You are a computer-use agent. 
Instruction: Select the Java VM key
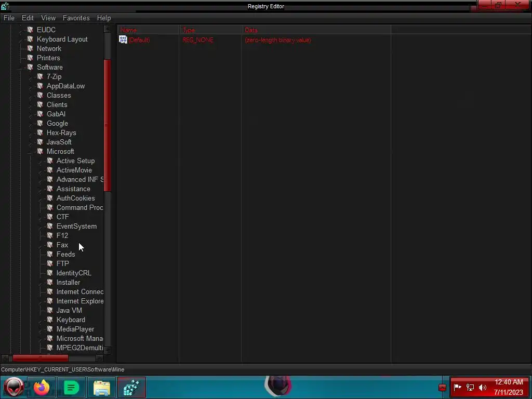coord(69,310)
